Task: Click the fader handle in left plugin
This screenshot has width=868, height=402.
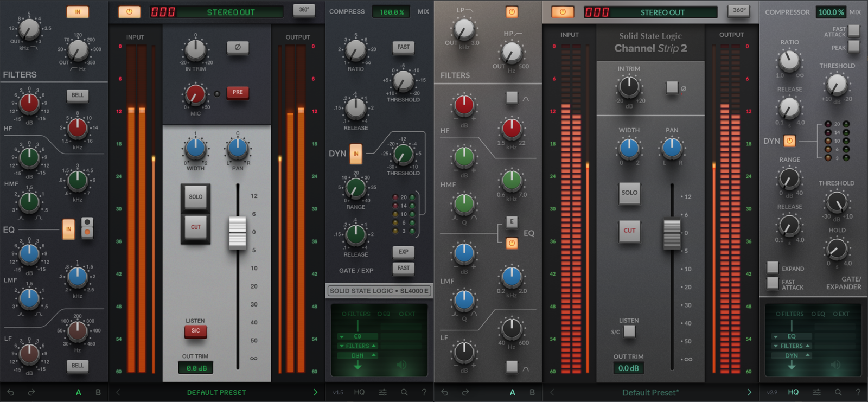Action: click(238, 232)
